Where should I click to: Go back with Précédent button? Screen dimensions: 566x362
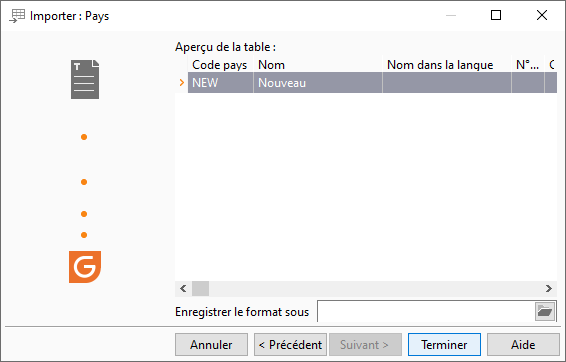pos(290,345)
